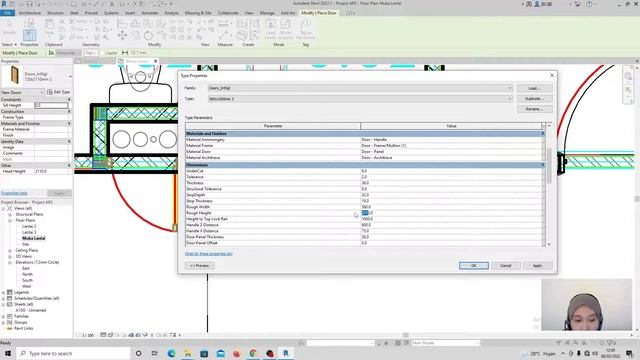The image size is (640, 360).
Task: Click the Rename button in Type Properties
Action: pyautogui.click(x=535, y=109)
